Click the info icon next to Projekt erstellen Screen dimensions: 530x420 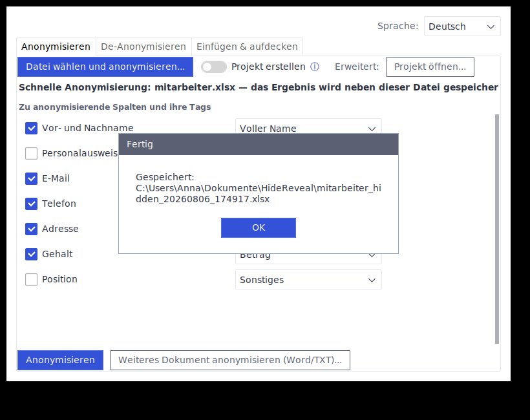315,67
